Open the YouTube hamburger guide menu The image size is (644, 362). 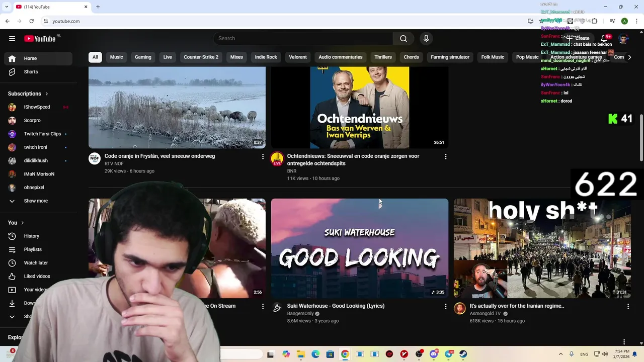(x=12, y=39)
